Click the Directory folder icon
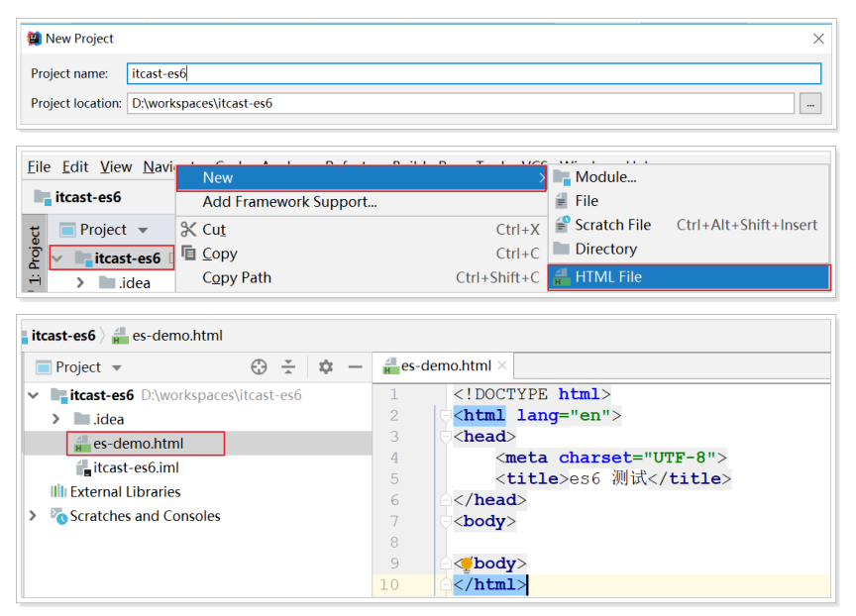The height and width of the screenshot is (616, 856). (x=561, y=249)
